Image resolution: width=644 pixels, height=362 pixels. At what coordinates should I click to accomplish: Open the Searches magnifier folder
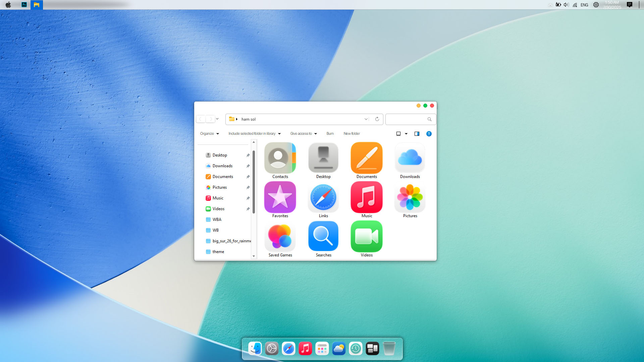pyautogui.click(x=323, y=237)
